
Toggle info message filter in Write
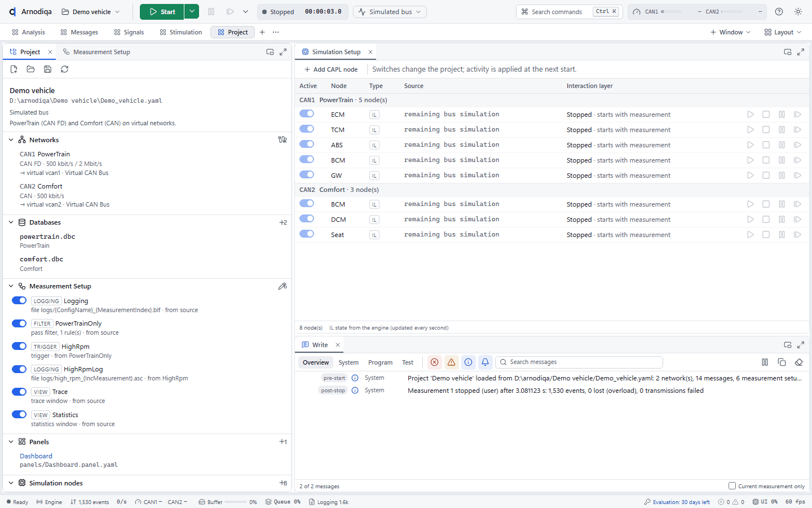coord(469,362)
